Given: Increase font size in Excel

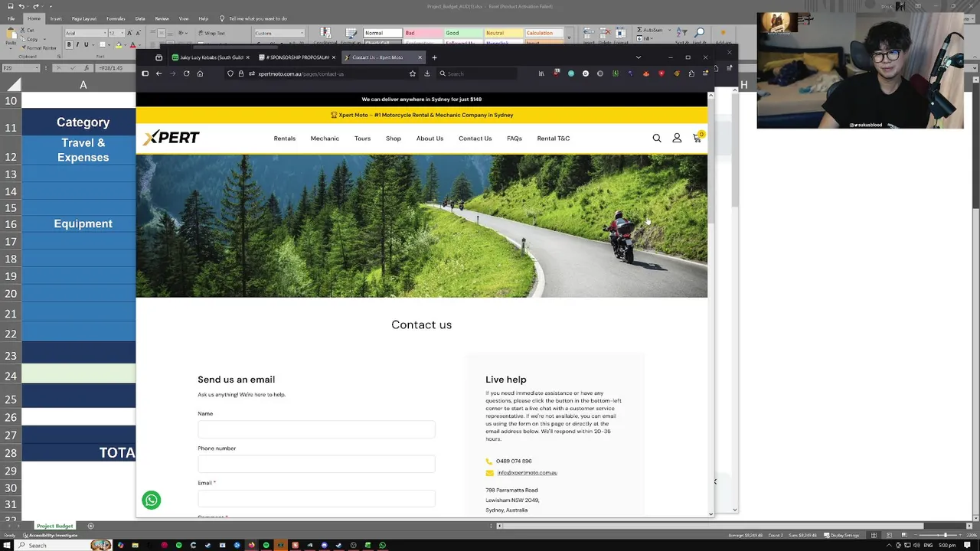Looking at the screenshot, I should pyautogui.click(x=129, y=33).
